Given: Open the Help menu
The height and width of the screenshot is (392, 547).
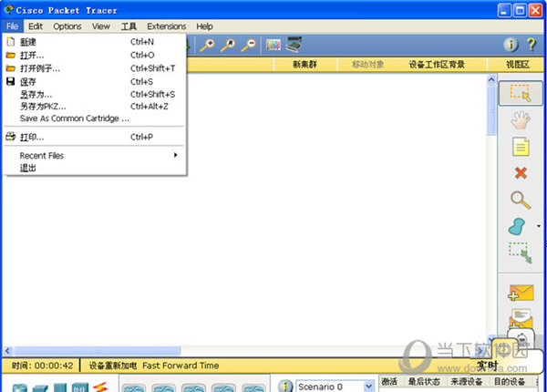Looking at the screenshot, I should click(x=204, y=26).
